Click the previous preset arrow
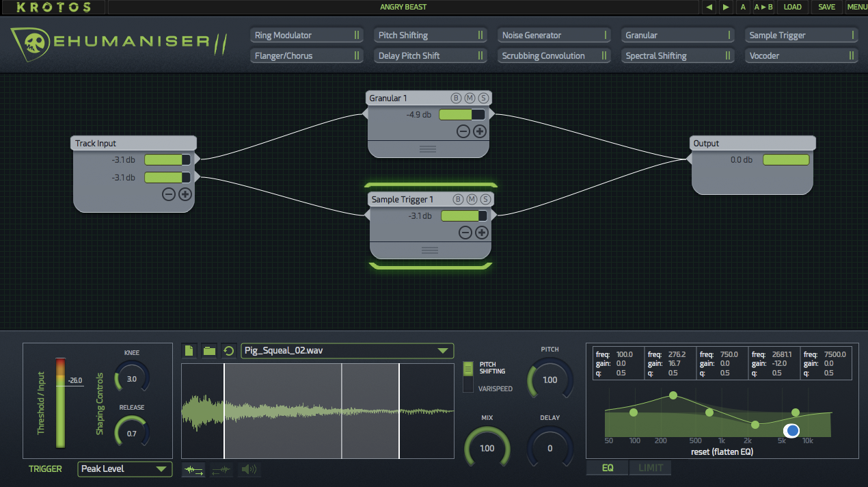Image resolution: width=868 pixels, height=487 pixels. click(711, 7)
